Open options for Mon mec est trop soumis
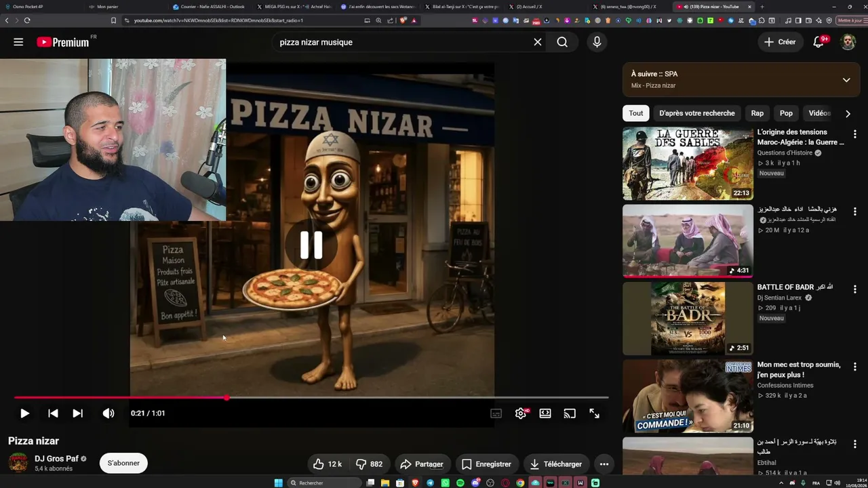 (854, 367)
